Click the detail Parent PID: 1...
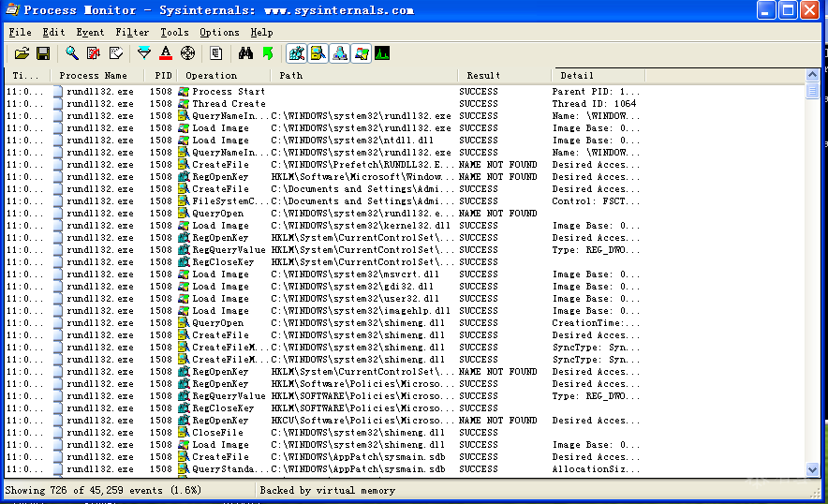This screenshot has width=828, height=504. [x=596, y=92]
